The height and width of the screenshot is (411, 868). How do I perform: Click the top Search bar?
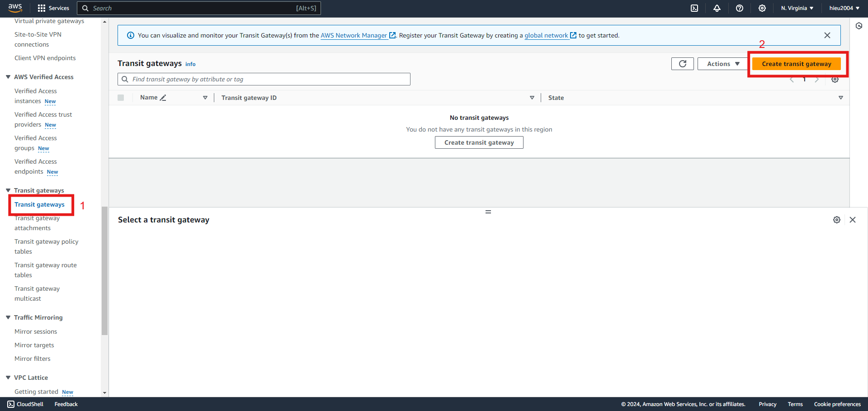199,8
